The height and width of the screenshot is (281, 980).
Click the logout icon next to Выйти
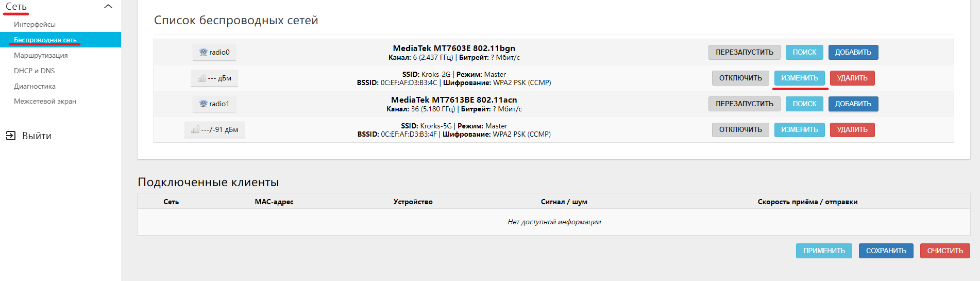(11, 136)
